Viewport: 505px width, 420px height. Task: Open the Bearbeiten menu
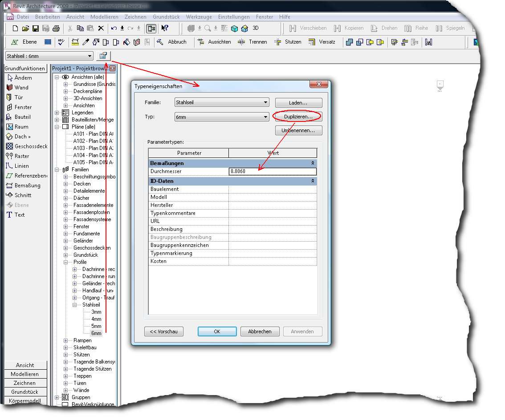pos(47,17)
